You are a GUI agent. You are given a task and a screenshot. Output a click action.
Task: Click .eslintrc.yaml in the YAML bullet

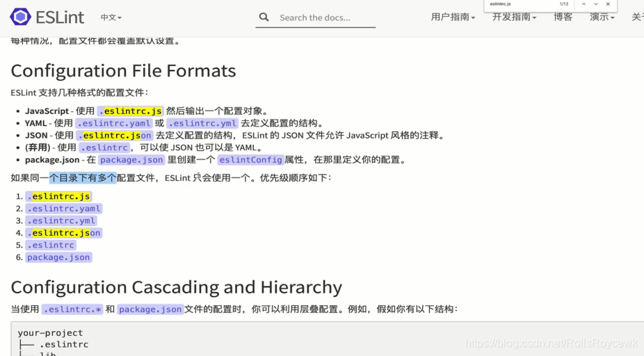[114, 123]
